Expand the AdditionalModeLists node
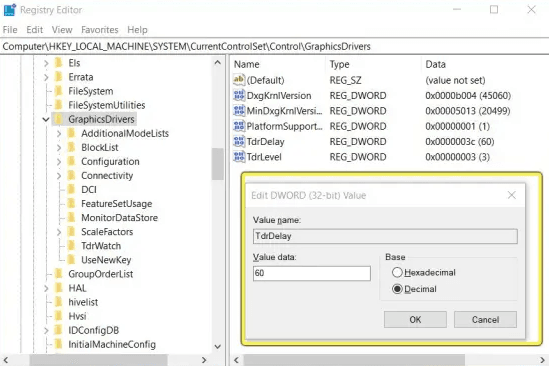549x366 pixels. (x=59, y=133)
